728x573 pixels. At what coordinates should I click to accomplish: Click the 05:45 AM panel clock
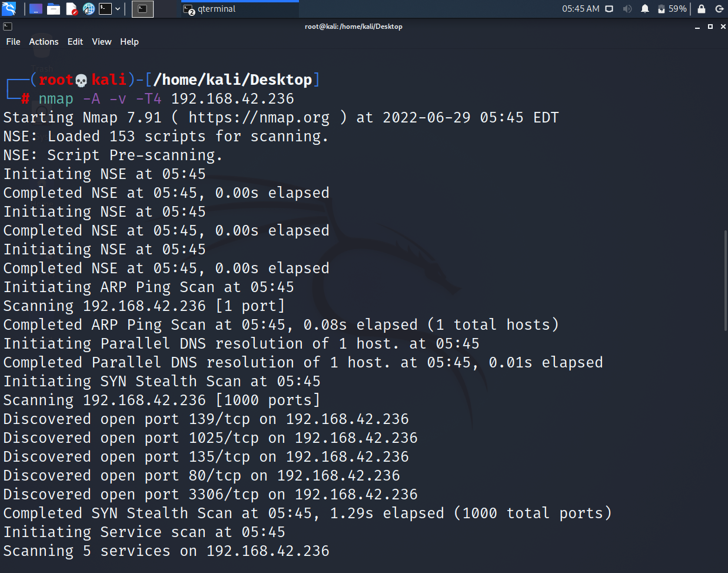pos(580,9)
